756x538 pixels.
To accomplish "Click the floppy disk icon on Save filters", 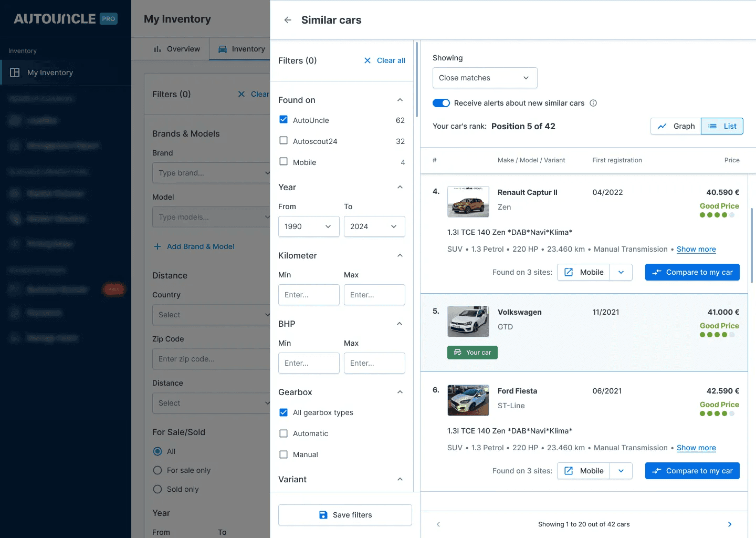I will [x=323, y=515].
